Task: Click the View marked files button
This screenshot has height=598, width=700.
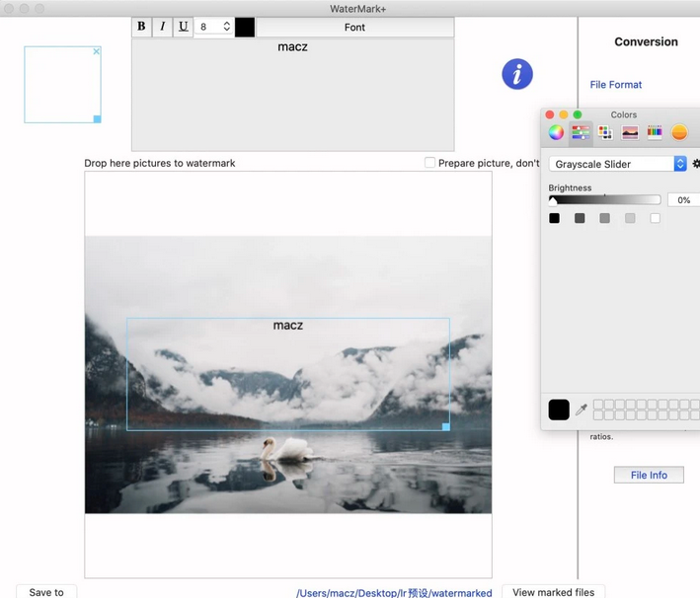Action: (x=553, y=592)
